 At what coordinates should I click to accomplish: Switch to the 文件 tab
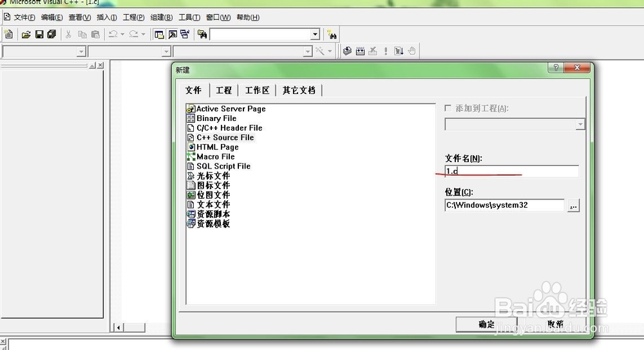pyautogui.click(x=193, y=90)
